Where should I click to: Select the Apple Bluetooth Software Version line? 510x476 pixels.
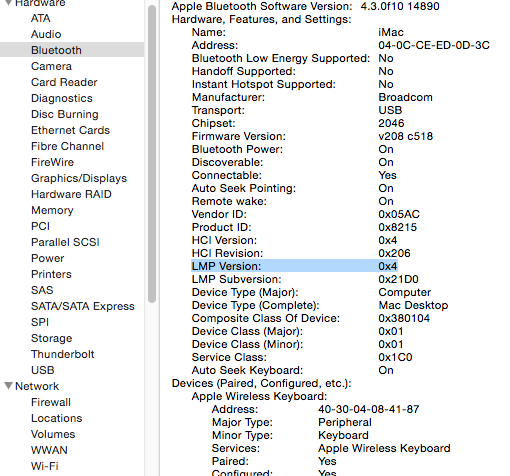[x=305, y=6]
